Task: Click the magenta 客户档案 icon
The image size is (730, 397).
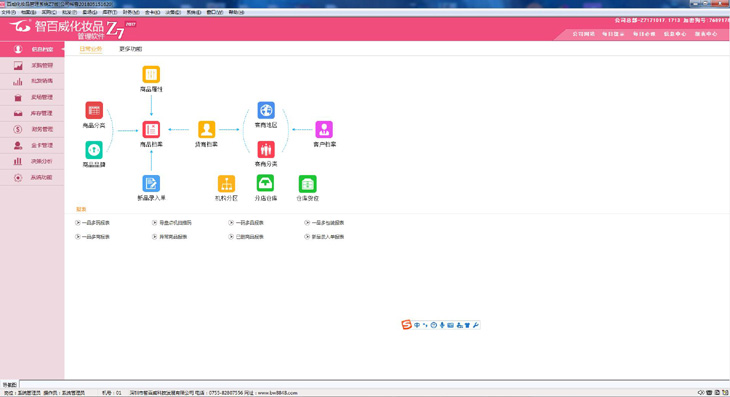Action: pos(324,129)
